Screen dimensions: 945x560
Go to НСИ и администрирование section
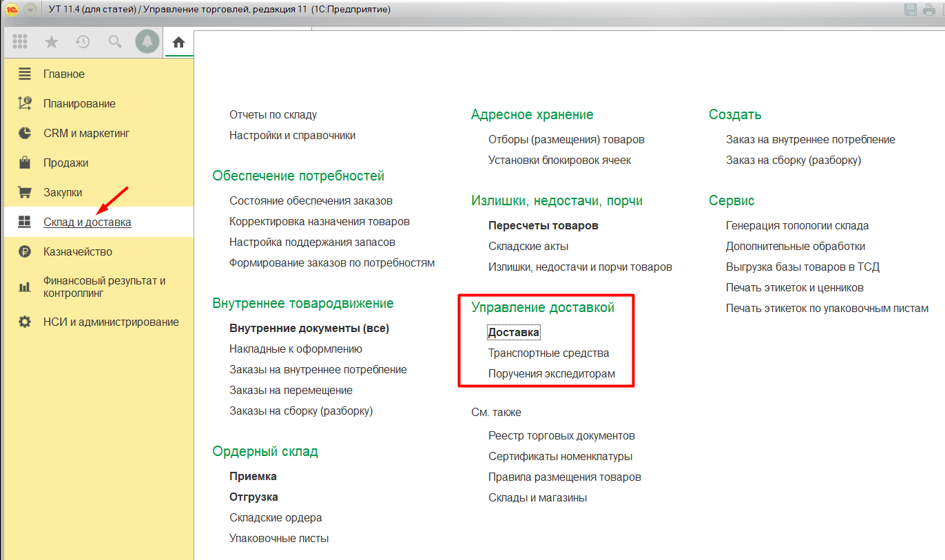point(110,322)
